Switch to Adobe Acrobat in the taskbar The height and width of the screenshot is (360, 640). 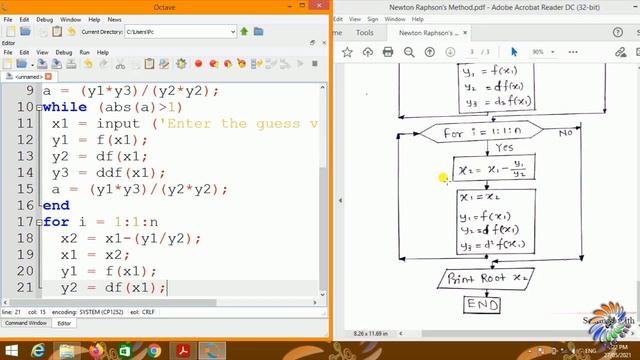point(183,351)
